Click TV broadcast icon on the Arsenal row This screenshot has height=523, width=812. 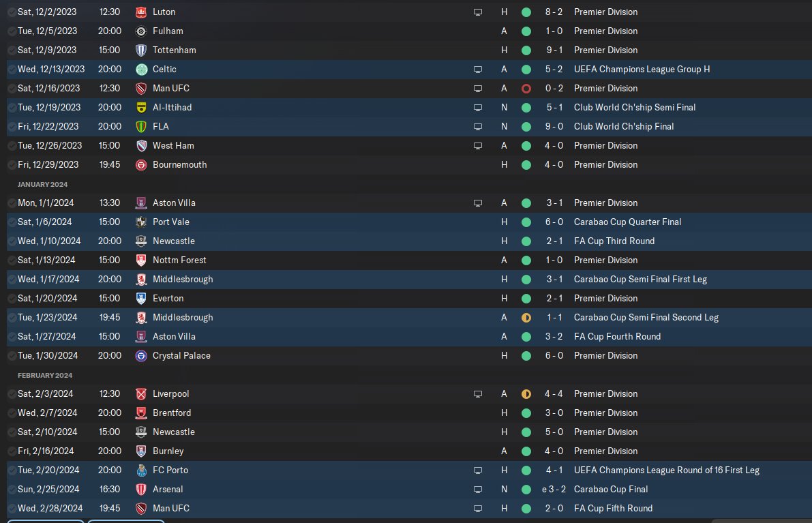(x=478, y=489)
